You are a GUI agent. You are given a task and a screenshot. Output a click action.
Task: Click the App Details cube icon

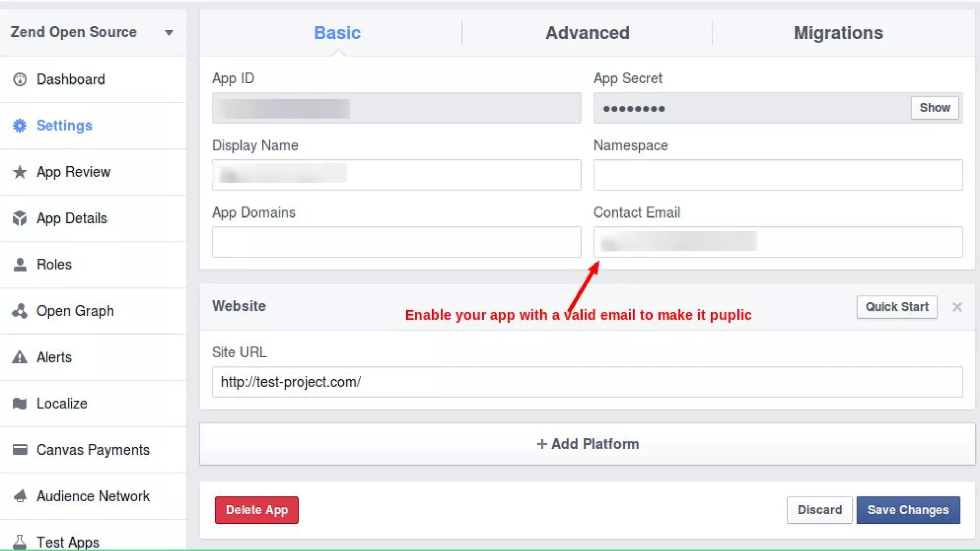[20, 219]
